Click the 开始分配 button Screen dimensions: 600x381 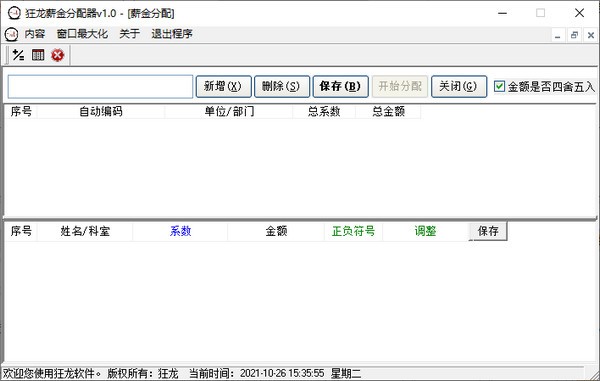point(399,86)
